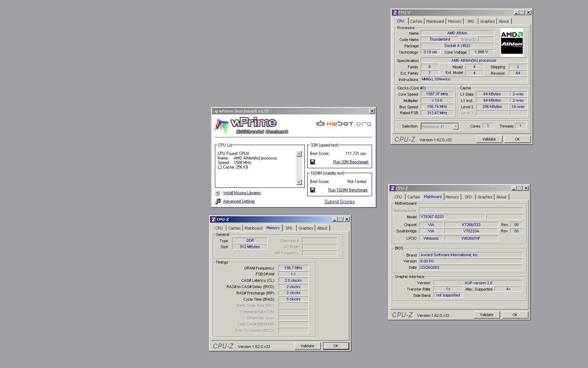
Task: Open Install Missing Libraries link
Action: coord(242,193)
